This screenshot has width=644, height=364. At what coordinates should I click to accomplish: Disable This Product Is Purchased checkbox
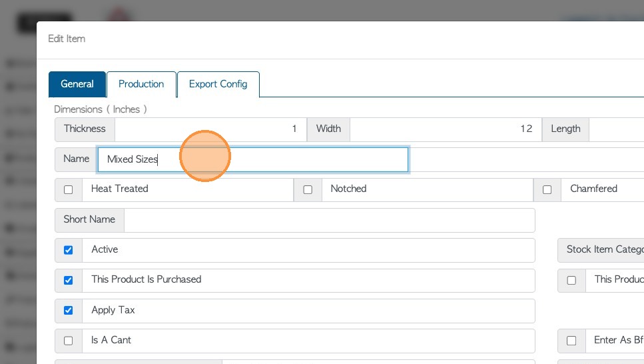point(68,280)
